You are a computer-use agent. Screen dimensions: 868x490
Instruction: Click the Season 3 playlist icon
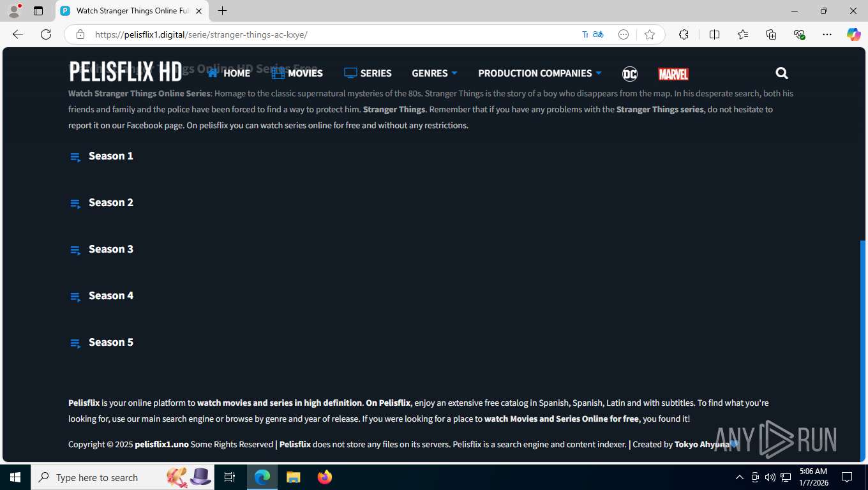(75, 250)
